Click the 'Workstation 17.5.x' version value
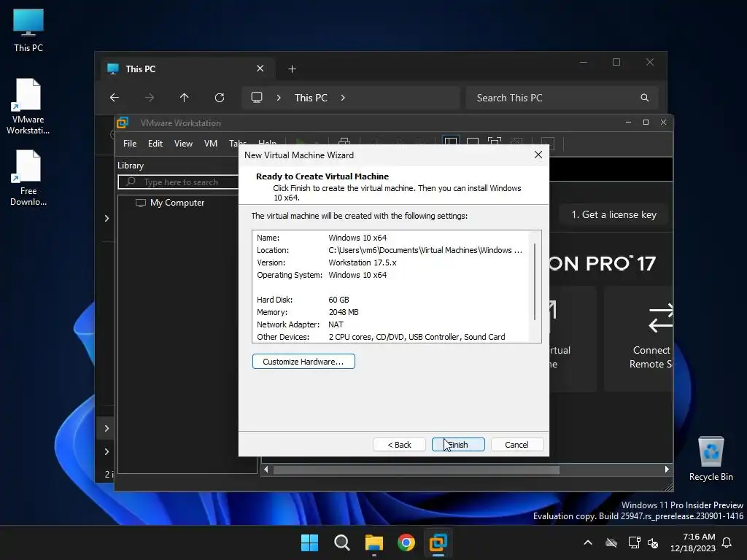The height and width of the screenshot is (560, 747). (363, 262)
